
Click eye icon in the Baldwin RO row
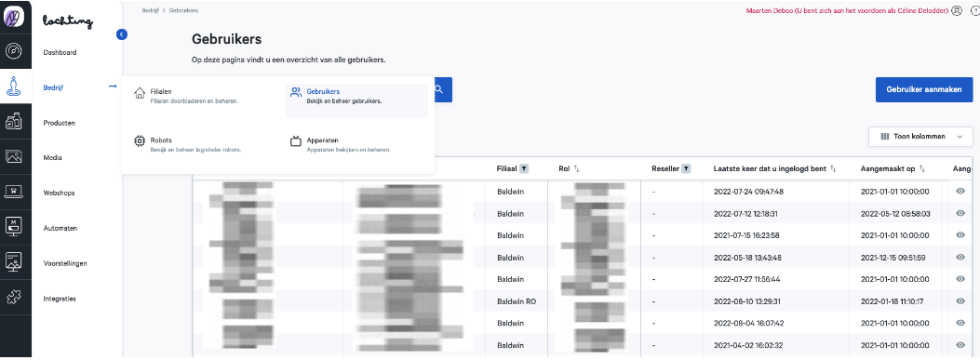960,301
